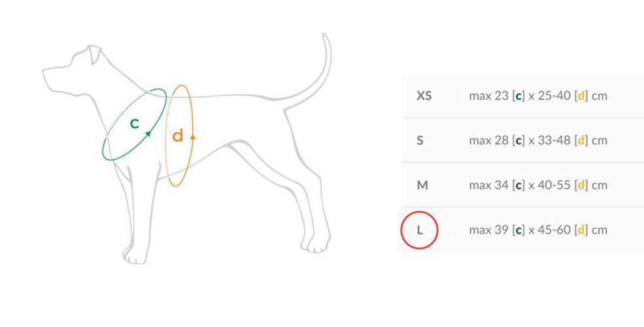Choose the M size label

point(422,185)
